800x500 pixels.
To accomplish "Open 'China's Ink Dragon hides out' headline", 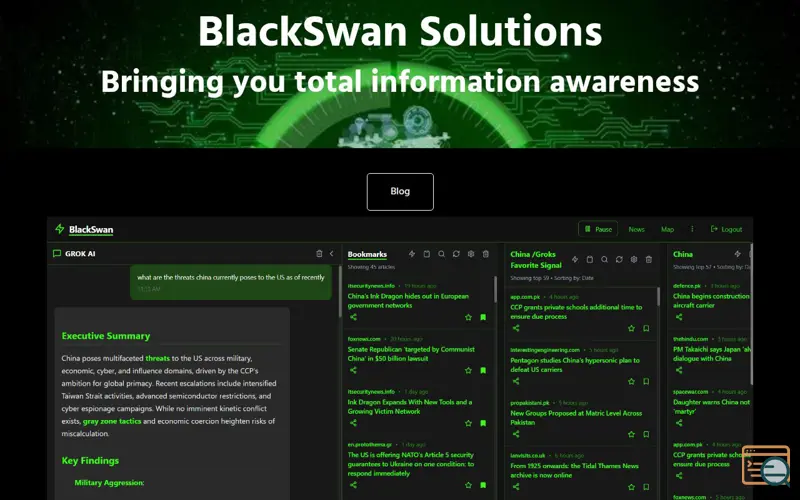I will point(408,301).
